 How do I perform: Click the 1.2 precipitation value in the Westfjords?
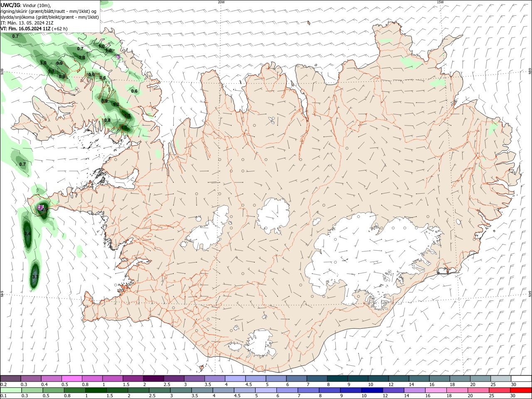click(116, 105)
